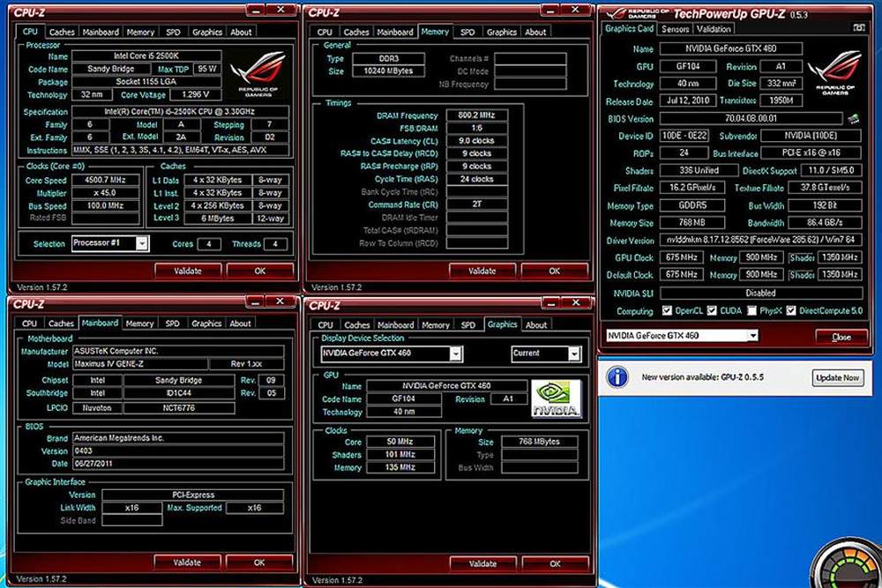Click the Core Voltage value 1.296 V
The height and width of the screenshot is (588, 882).
[x=195, y=94]
